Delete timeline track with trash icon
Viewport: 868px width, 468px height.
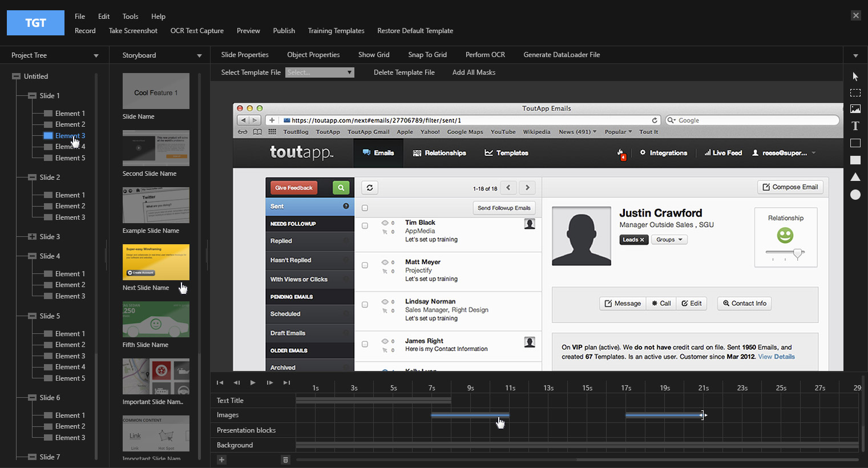point(286,460)
